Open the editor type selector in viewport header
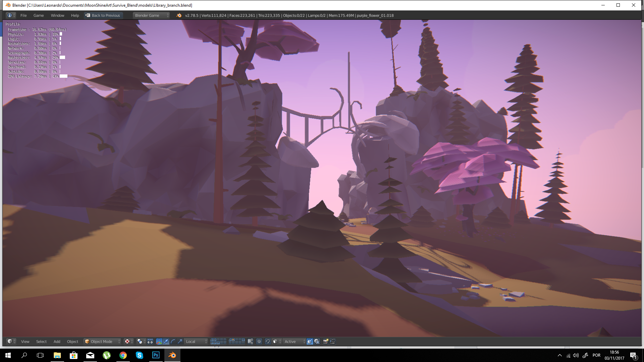The width and height of the screenshot is (644, 362). 10,342
